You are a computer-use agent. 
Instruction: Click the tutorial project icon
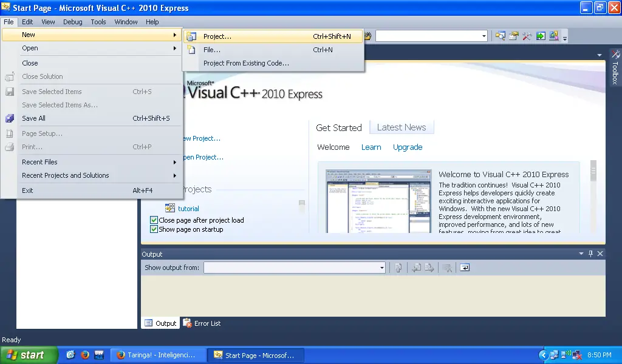[x=170, y=208]
